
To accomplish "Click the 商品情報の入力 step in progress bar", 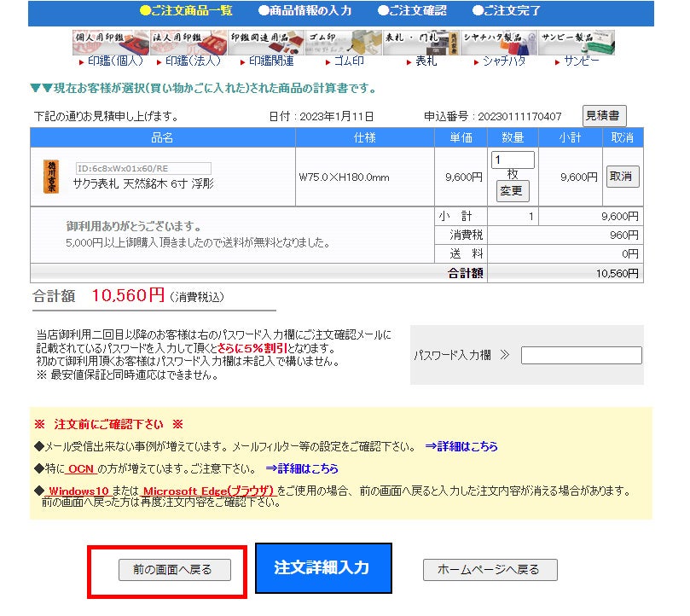I will pos(305,10).
